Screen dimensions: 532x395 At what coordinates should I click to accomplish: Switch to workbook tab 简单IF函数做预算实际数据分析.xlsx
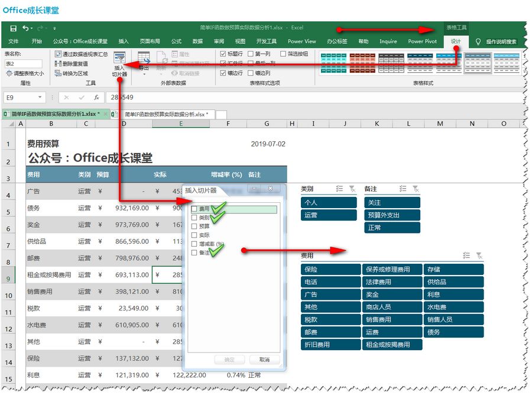(166, 114)
